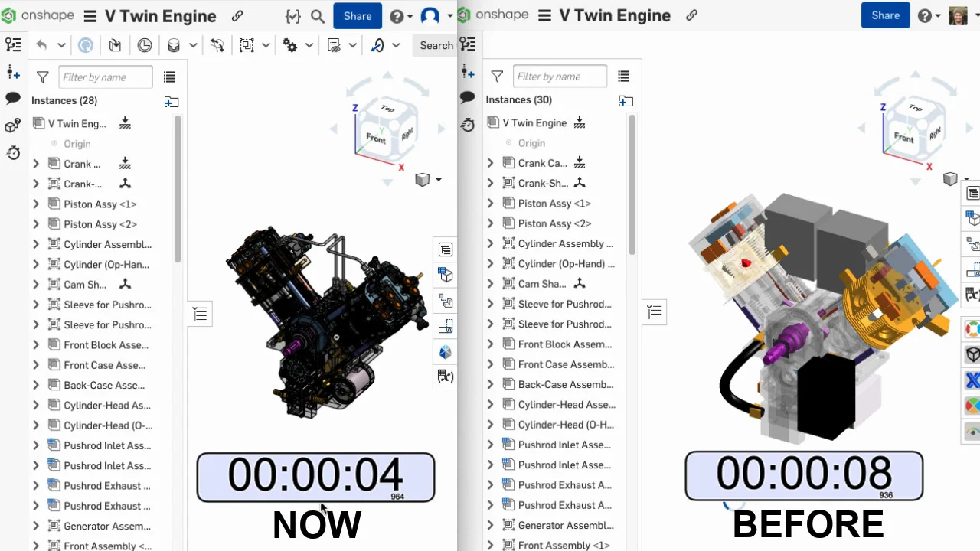
Task: Click search magnifier in left header
Action: coord(318,16)
